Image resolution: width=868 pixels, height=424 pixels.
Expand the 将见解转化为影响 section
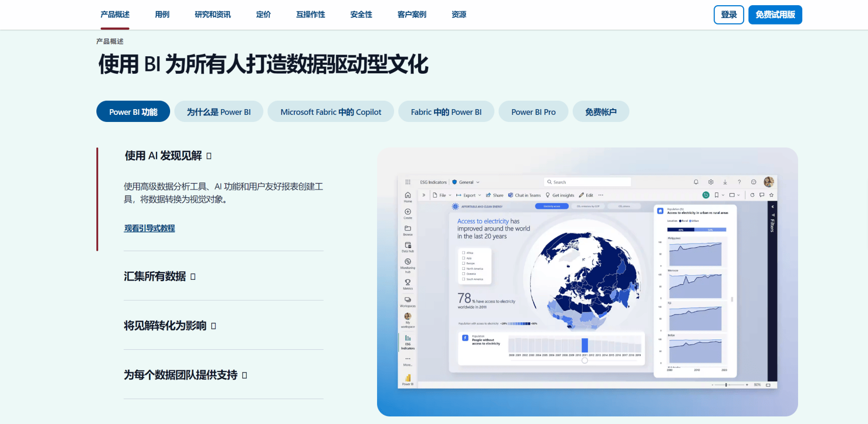pos(170,326)
